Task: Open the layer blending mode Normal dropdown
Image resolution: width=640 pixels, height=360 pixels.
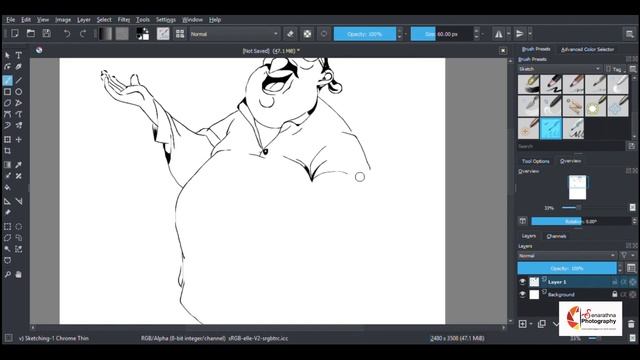Action: pyautogui.click(x=567, y=256)
